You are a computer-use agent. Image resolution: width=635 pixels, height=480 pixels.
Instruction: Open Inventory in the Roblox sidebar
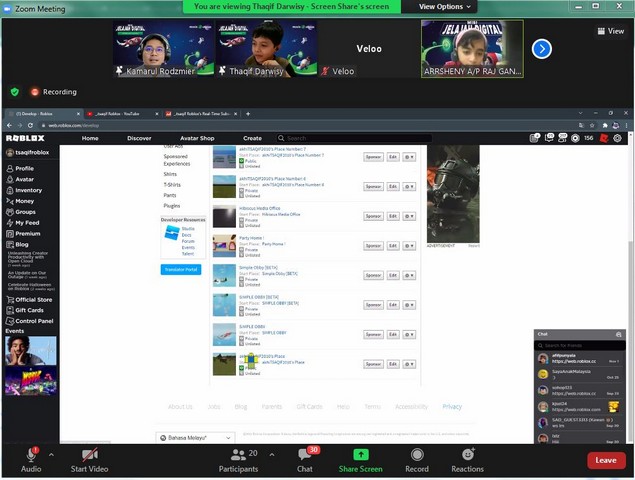point(28,190)
